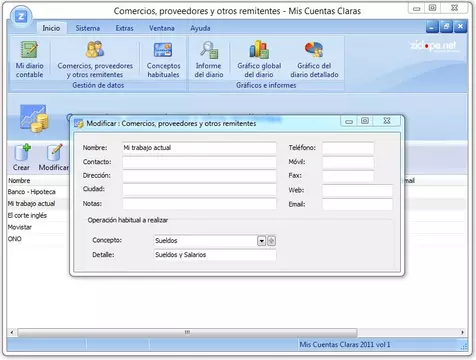
Task: Click the round Z application menu button
Action: tap(21, 16)
